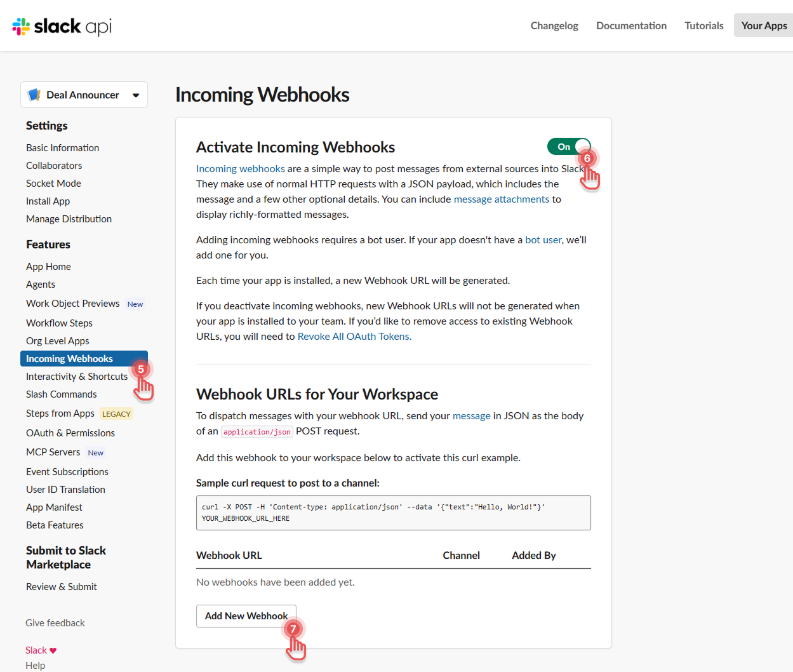
Task: Open Steps from Apps legacy page
Action: (x=60, y=413)
